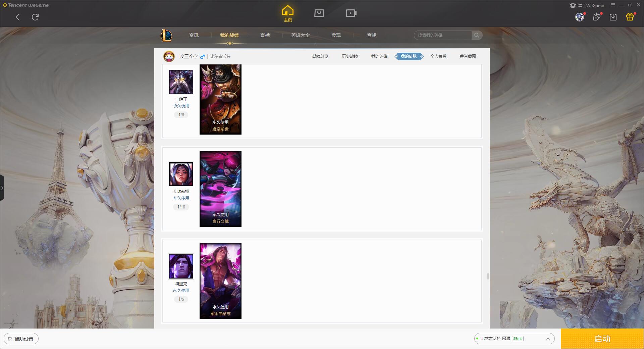This screenshot has width=644, height=349.
Task: Click the player name 改三个字
Action: [x=189, y=56]
